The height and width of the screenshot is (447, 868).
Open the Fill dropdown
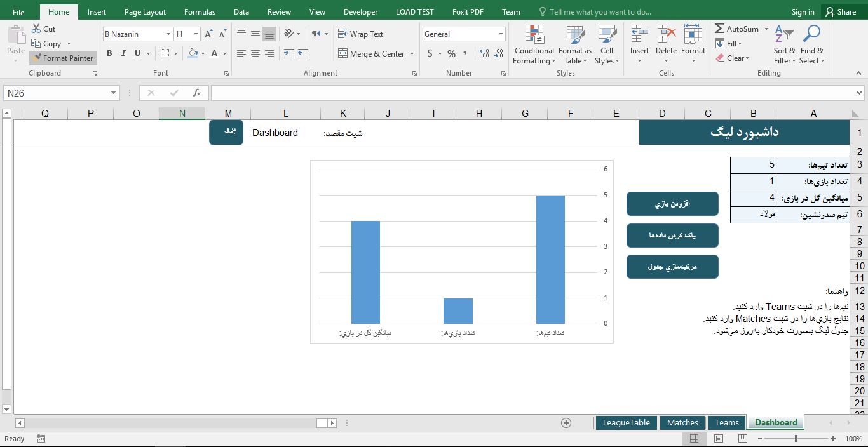pyautogui.click(x=729, y=43)
